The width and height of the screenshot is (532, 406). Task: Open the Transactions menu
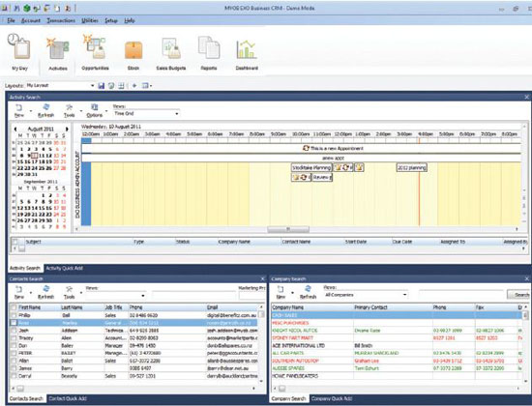click(61, 20)
